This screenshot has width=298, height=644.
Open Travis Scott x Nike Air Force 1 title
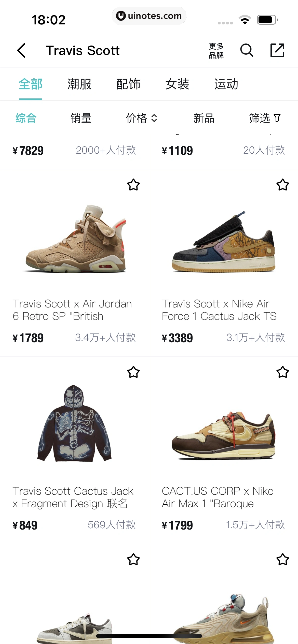(x=219, y=310)
